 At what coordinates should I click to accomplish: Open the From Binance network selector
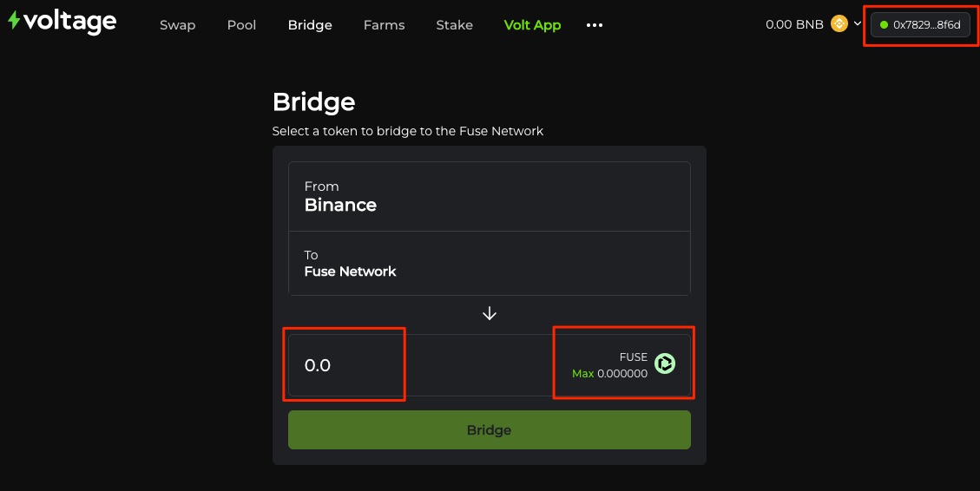point(489,197)
